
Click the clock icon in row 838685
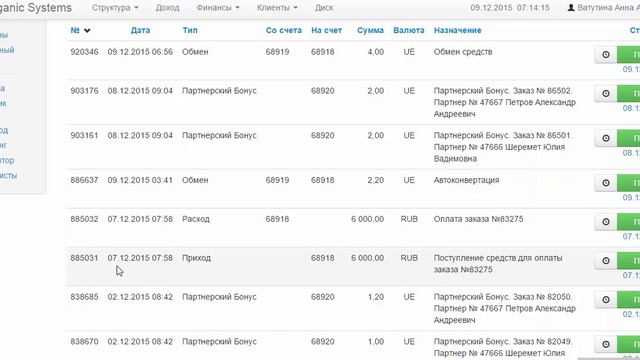click(x=606, y=300)
